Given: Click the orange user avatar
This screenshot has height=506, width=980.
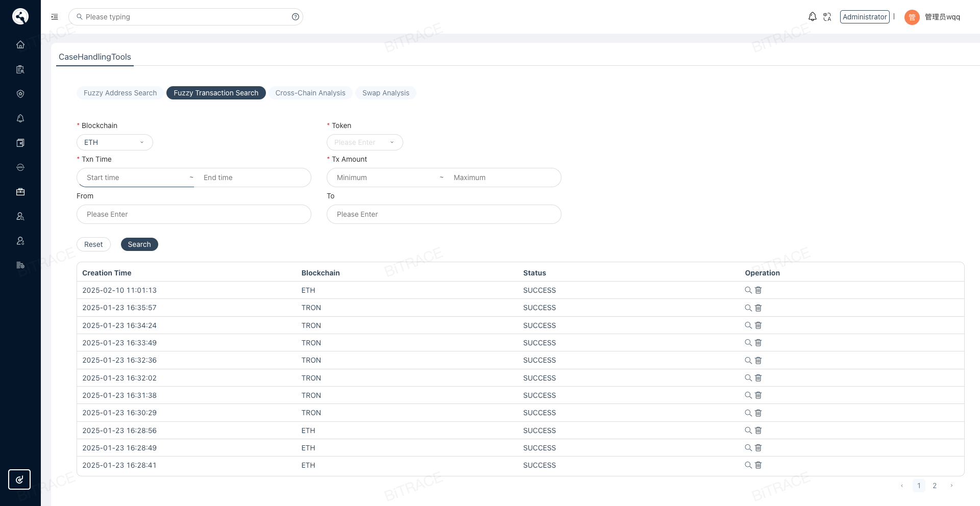Looking at the screenshot, I should (912, 17).
